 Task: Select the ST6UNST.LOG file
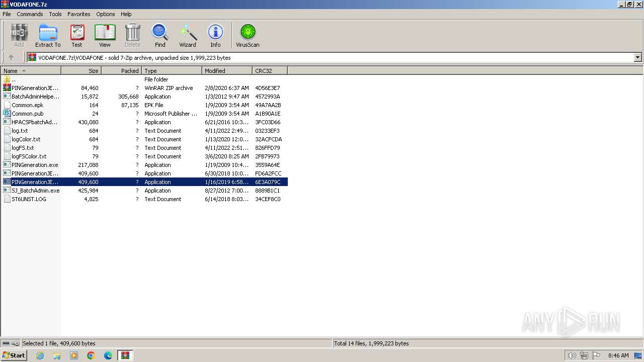pos(144,199)
